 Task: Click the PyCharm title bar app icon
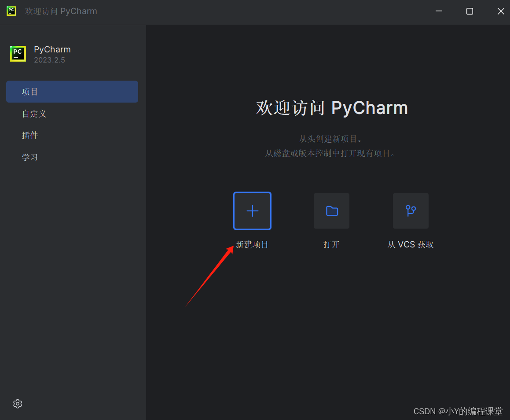pos(11,11)
